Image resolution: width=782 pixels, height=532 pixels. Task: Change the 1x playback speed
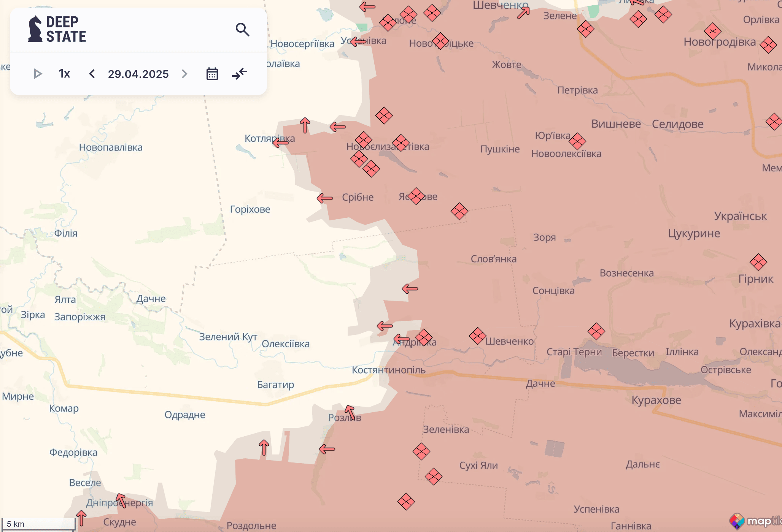(x=64, y=74)
